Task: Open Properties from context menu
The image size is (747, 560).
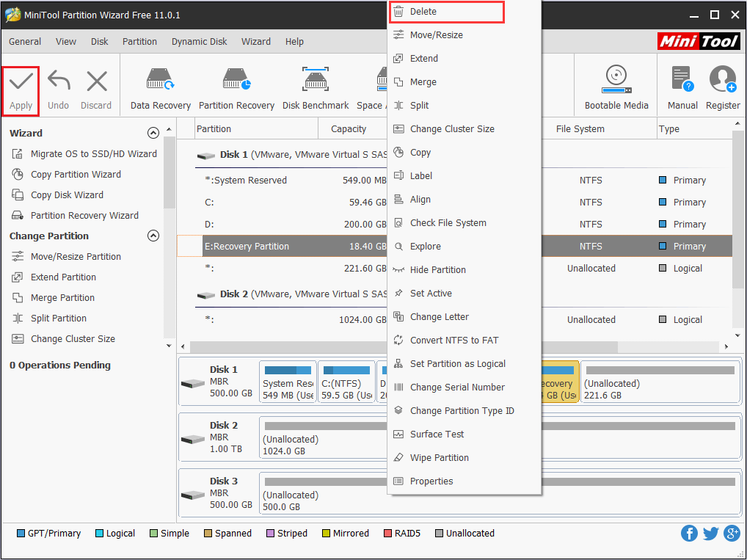Action: [x=464, y=481]
